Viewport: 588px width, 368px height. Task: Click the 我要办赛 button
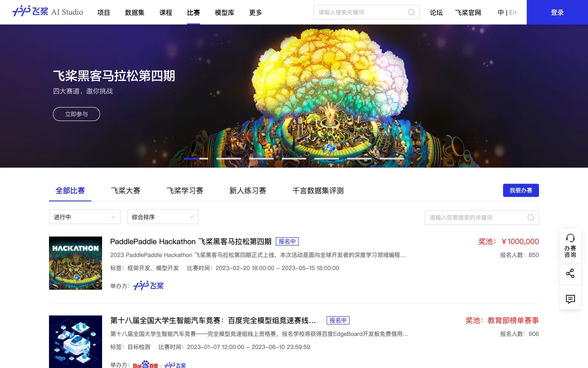(521, 191)
